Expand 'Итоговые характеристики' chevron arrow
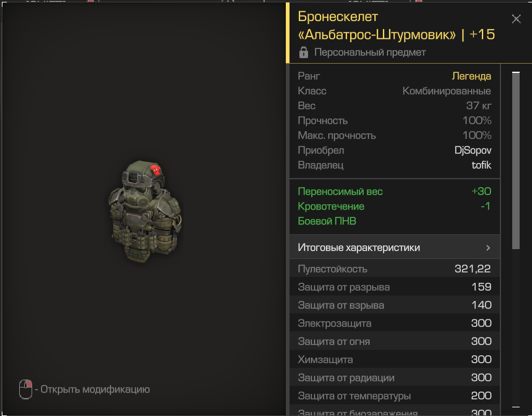 (x=488, y=248)
